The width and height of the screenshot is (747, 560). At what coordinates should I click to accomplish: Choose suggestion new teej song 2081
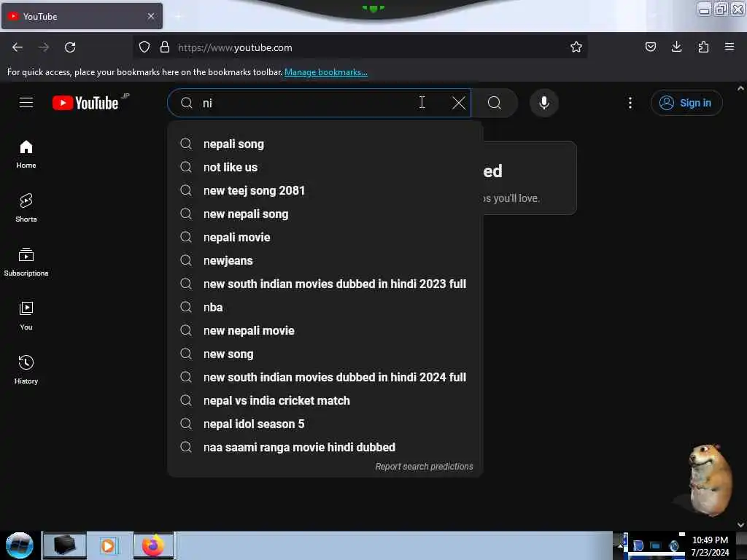325,190
